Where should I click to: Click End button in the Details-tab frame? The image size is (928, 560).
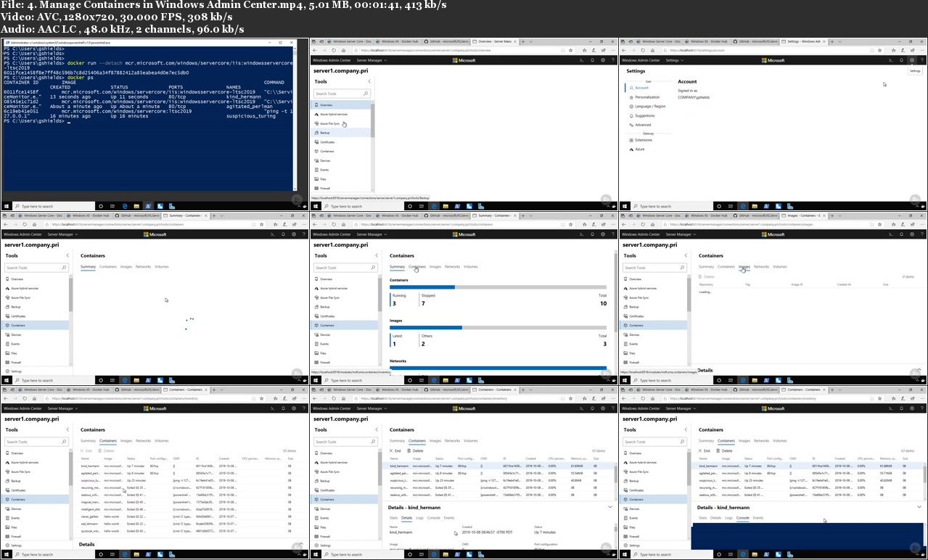pyautogui.click(x=395, y=450)
